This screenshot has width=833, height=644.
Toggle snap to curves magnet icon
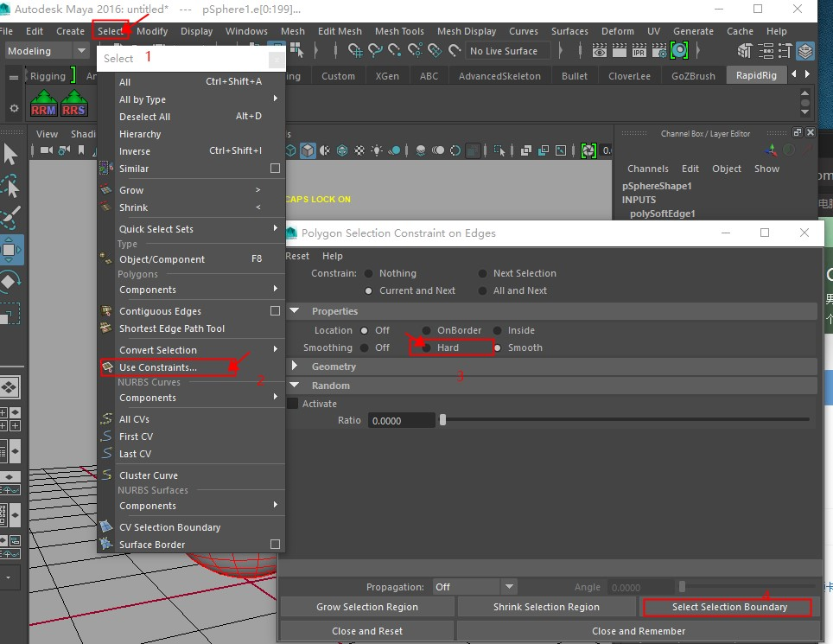coord(375,50)
